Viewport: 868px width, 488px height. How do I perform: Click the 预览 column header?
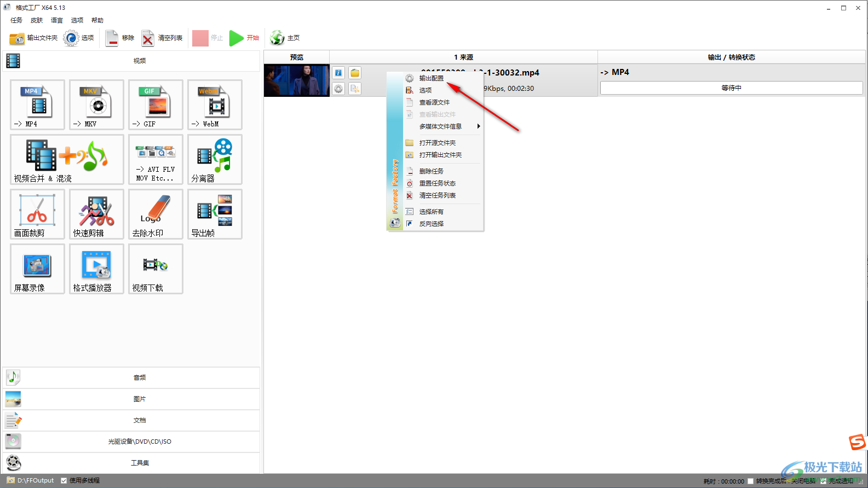pyautogui.click(x=297, y=57)
